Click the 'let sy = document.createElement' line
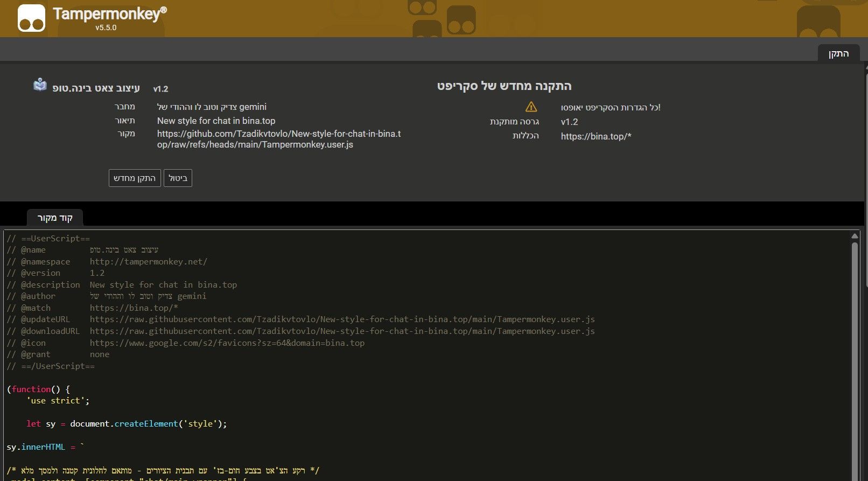 [x=127, y=424]
